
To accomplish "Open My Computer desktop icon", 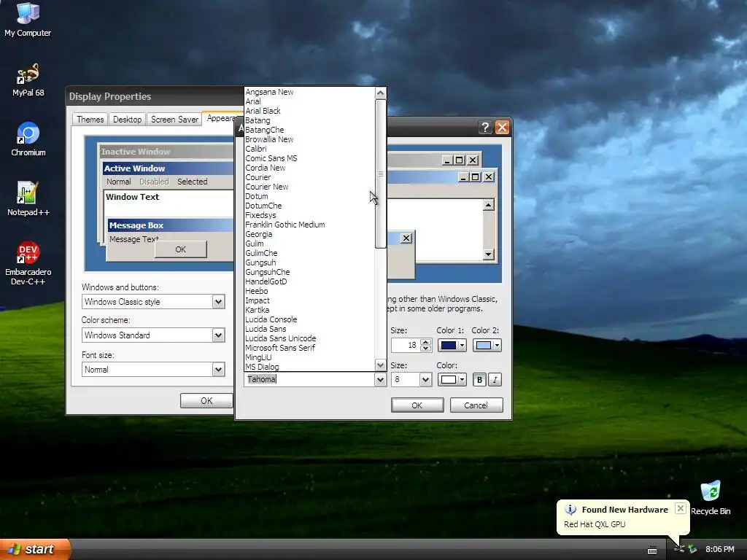I will (x=28, y=20).
